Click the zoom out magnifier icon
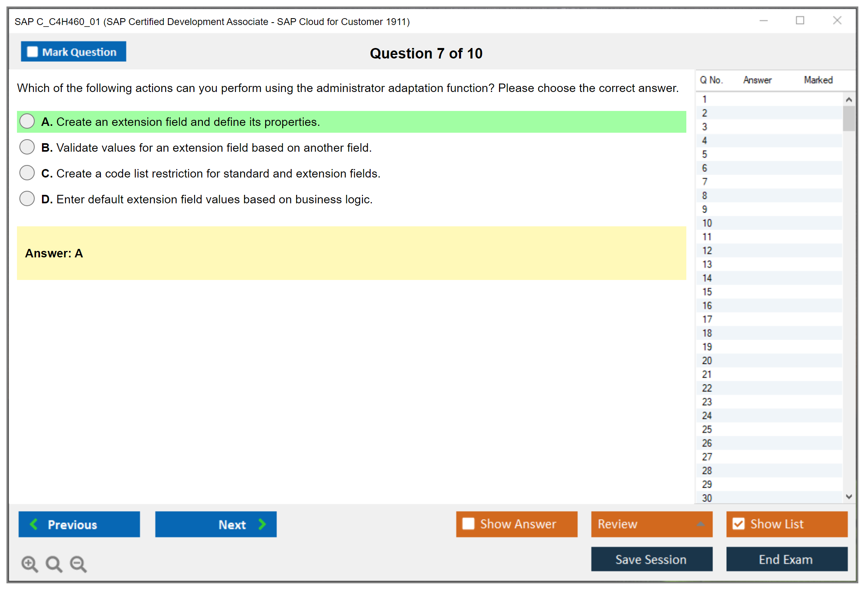The image size is (868, 593). [78, 564]
